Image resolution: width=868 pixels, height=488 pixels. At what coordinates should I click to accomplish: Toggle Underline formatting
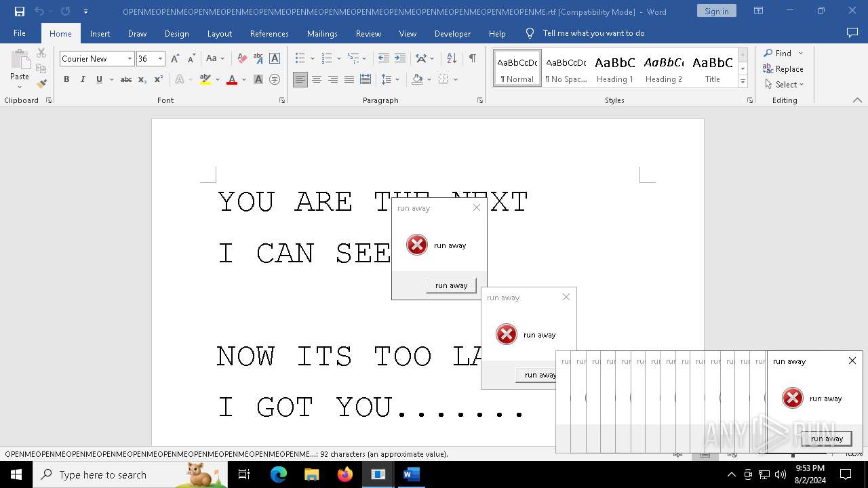[x=99, y=79]
